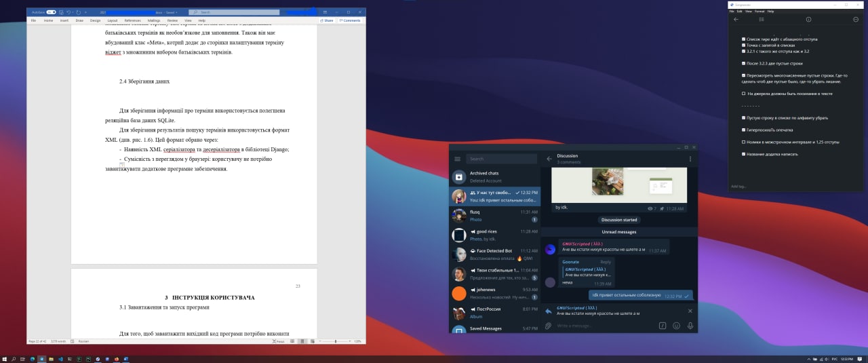Click the Save icon in Word's title bar
Viewport: 868px width, 363px height.
point(61,12)
